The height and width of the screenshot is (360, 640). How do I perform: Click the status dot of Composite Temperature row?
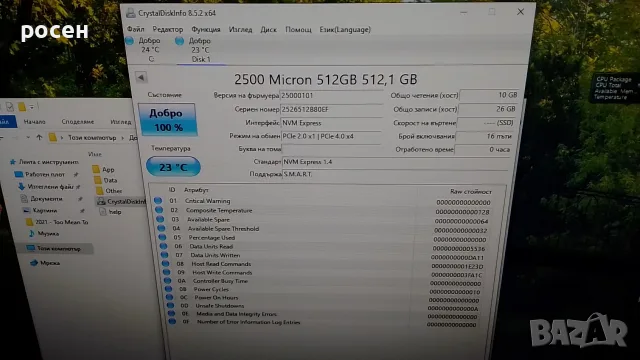(159, 210)
